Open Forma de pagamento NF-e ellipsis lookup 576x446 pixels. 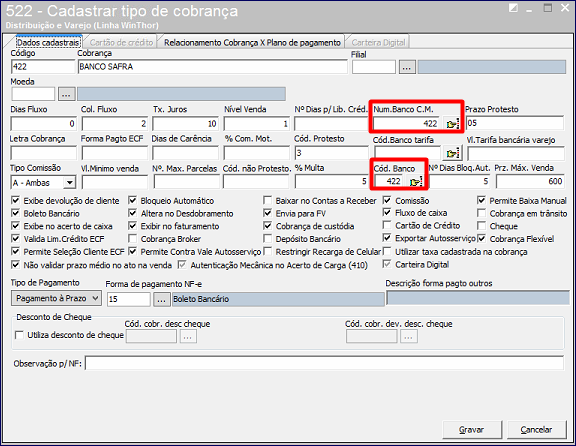coord(161,299)
